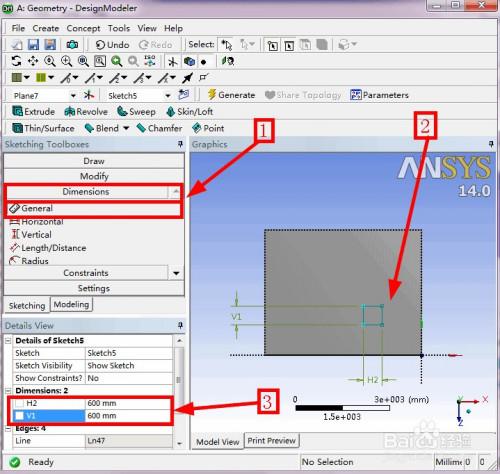Click the H2 value field 600 mm
Viewport: 500px width, 474px height.
pos(128,403)
